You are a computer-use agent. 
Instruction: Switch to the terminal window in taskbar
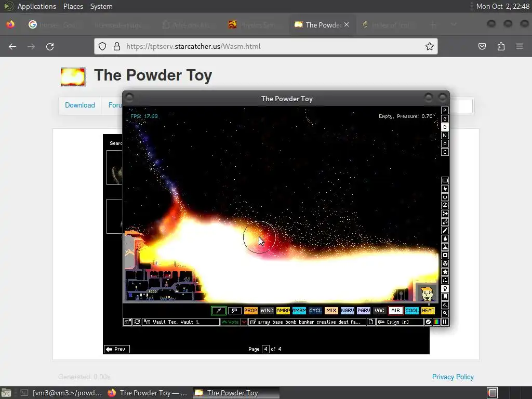60,393
